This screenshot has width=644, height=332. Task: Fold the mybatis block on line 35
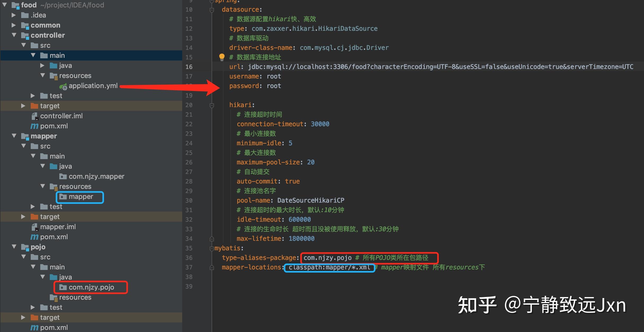212,249
